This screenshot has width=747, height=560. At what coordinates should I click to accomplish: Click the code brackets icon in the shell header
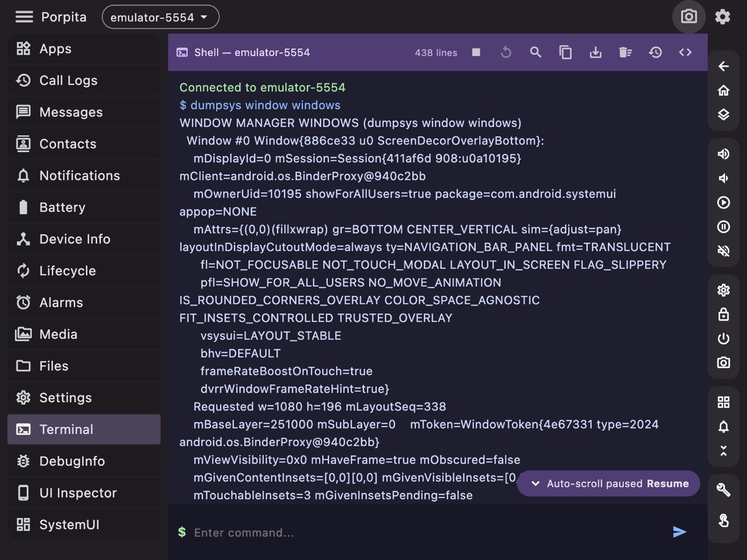tap(685, 52)
